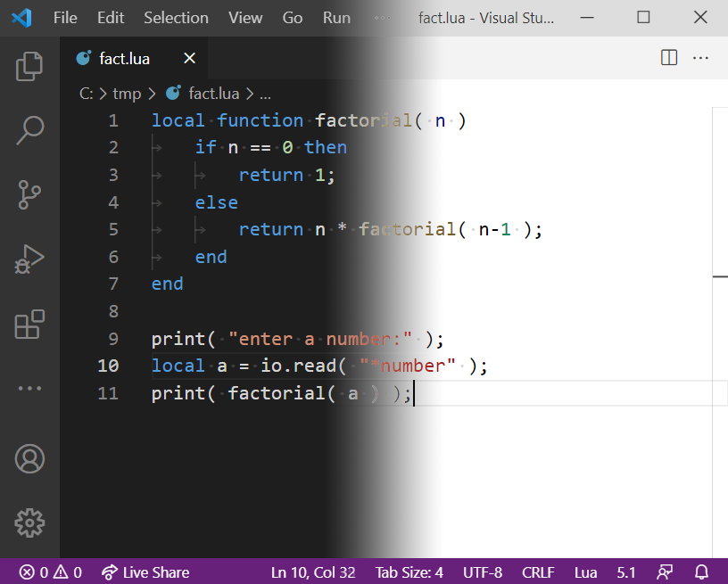The image size is (728, 584).
Task: Click Ln 10, Col 32 to go to line
Action: [313, 572]
